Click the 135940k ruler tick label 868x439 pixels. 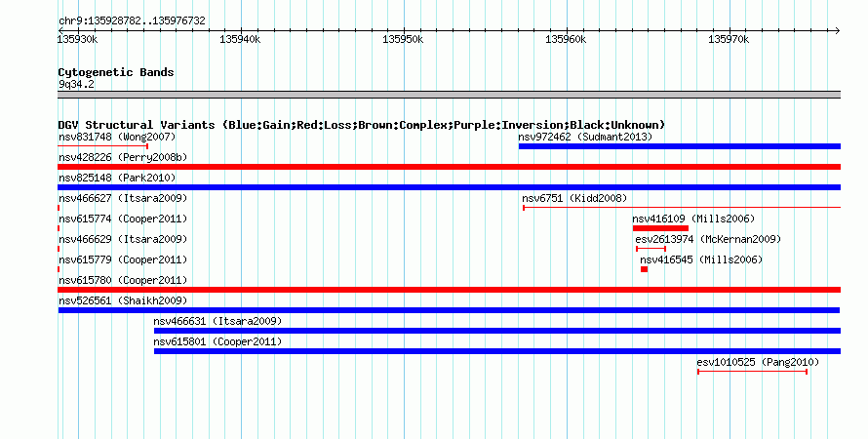(240, 39)
